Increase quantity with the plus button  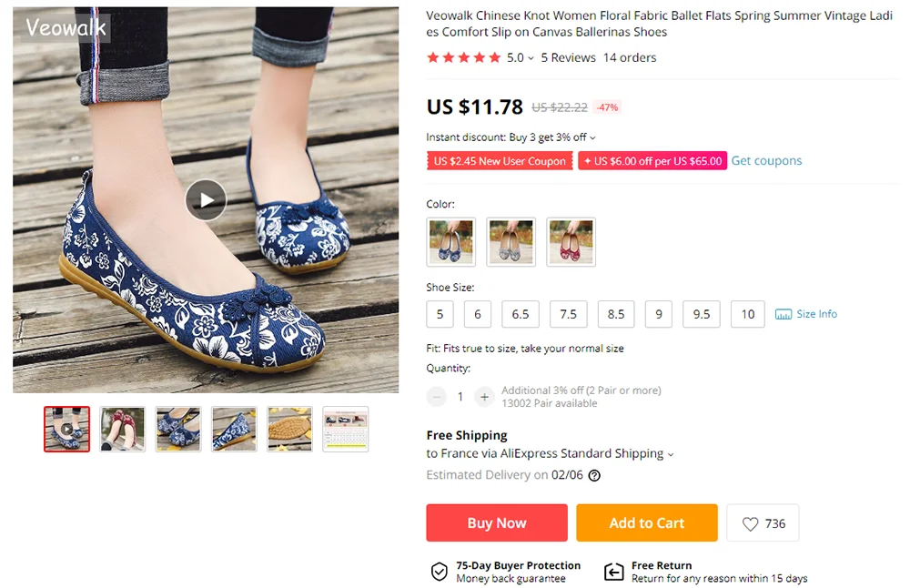coord(484,397)
